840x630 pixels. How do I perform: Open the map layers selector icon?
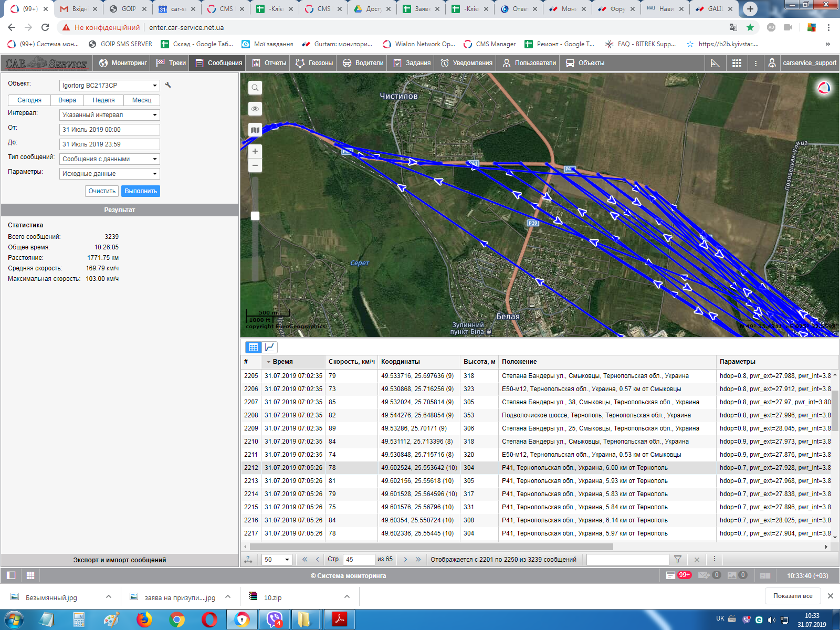[255, 130]
